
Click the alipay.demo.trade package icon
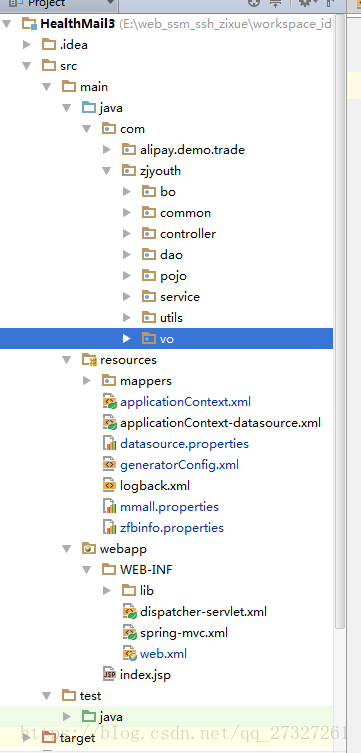point(129,150)
